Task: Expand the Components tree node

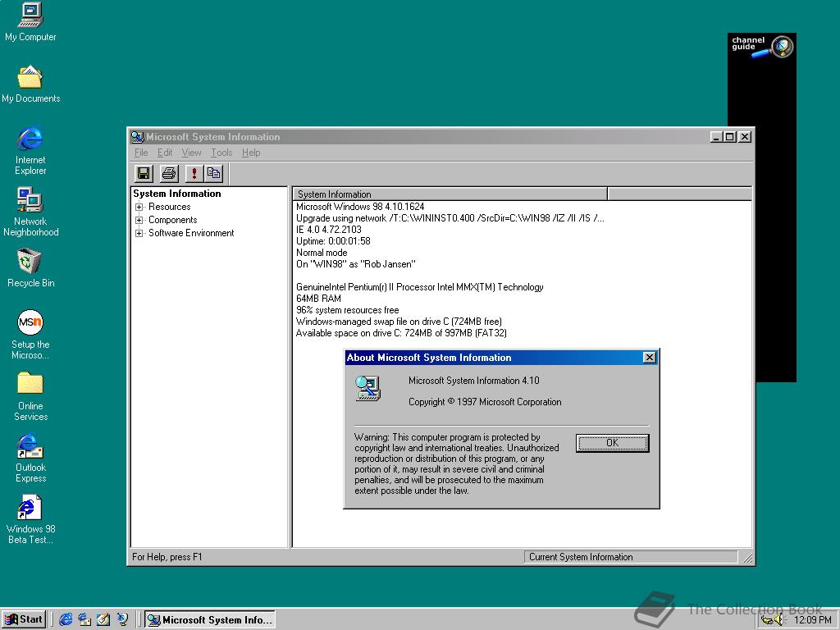Action: click(137, 220)
